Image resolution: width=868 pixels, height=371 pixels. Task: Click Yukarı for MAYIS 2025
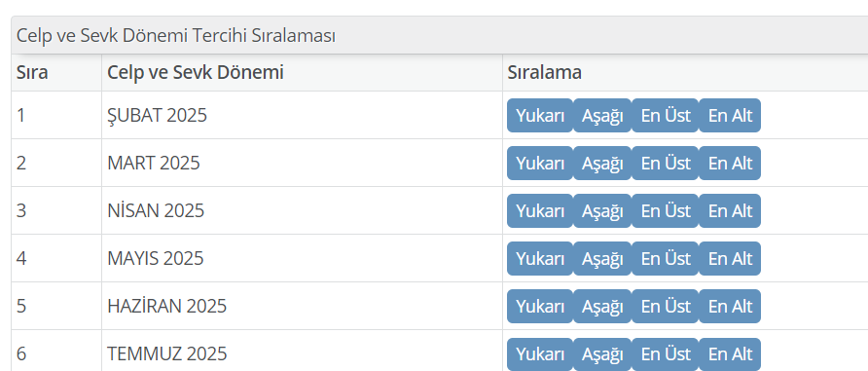(540, 258)
